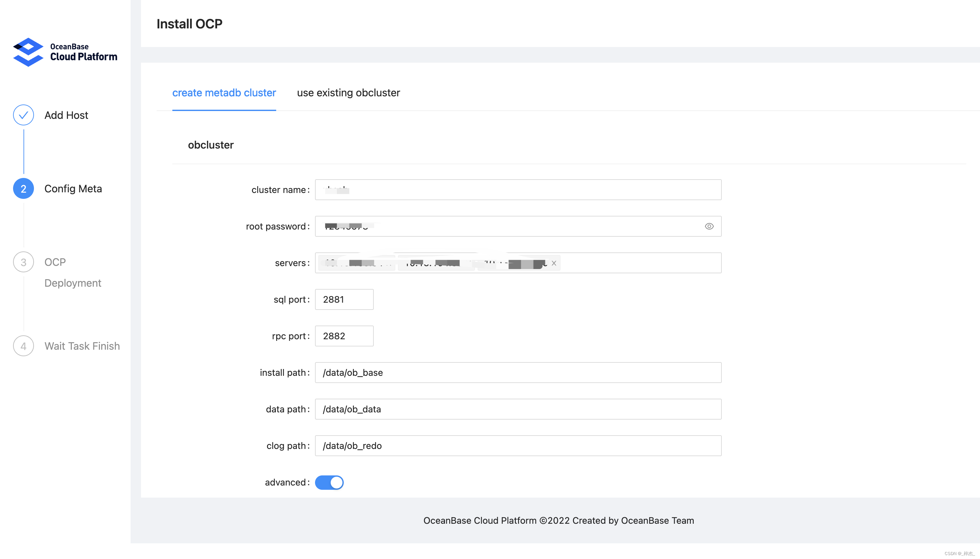Screen dimensions: 980x559
Task: Edit the clog path /data/ob_redo field
Action: [518, 446]
